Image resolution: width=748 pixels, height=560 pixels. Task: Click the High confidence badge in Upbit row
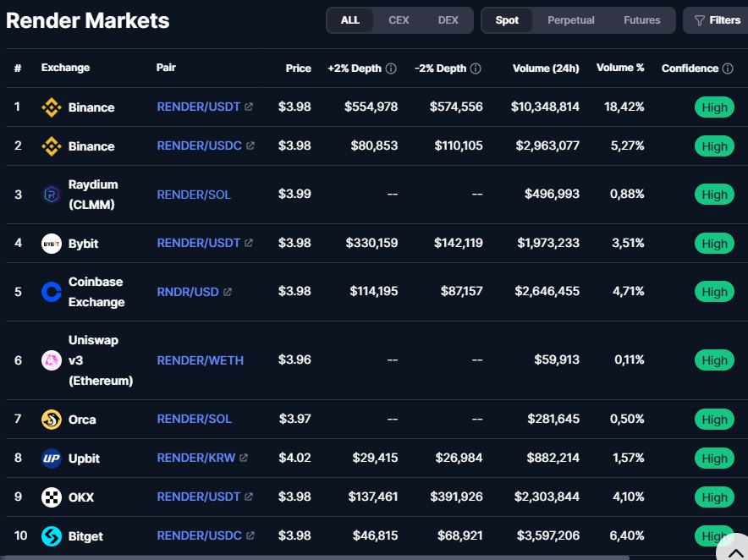tap(714, 458)
